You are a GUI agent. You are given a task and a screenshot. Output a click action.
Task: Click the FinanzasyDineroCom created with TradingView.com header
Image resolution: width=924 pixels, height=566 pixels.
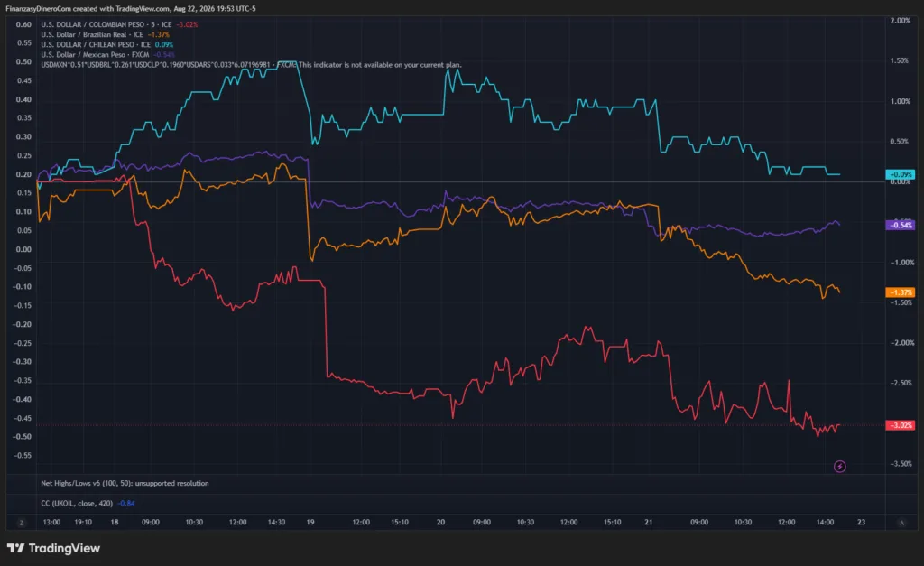131,9
